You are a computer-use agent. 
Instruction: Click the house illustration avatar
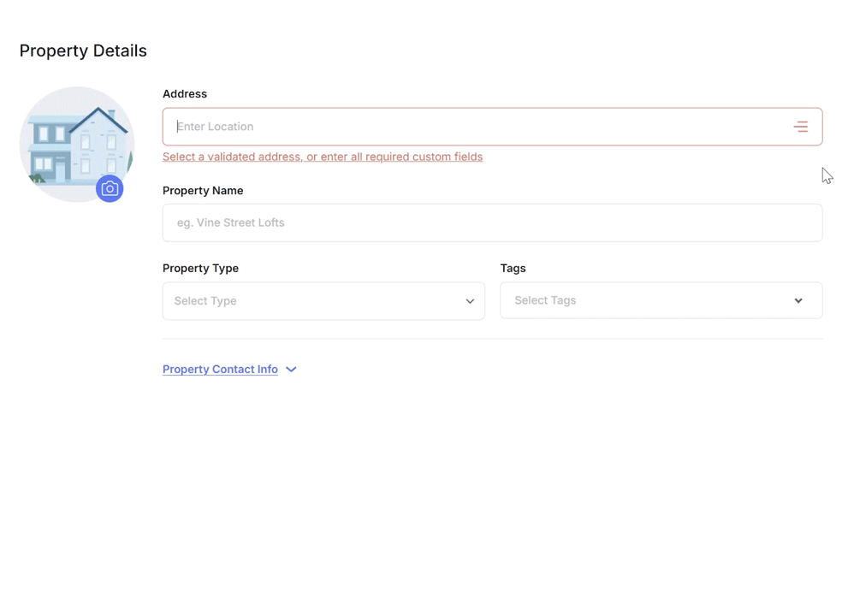point(77,145)
